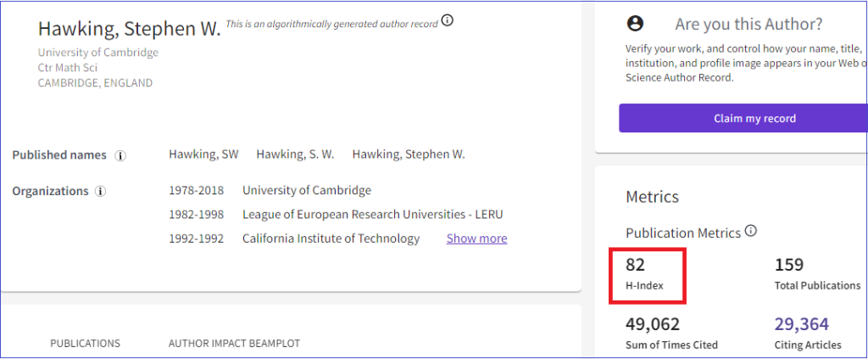
Task: Click the info icon beside Publication Metrics
Action: 751,231
